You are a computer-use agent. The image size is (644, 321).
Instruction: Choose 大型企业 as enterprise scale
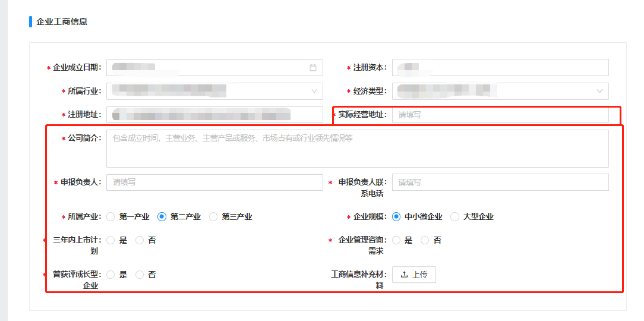pos(454,216)
